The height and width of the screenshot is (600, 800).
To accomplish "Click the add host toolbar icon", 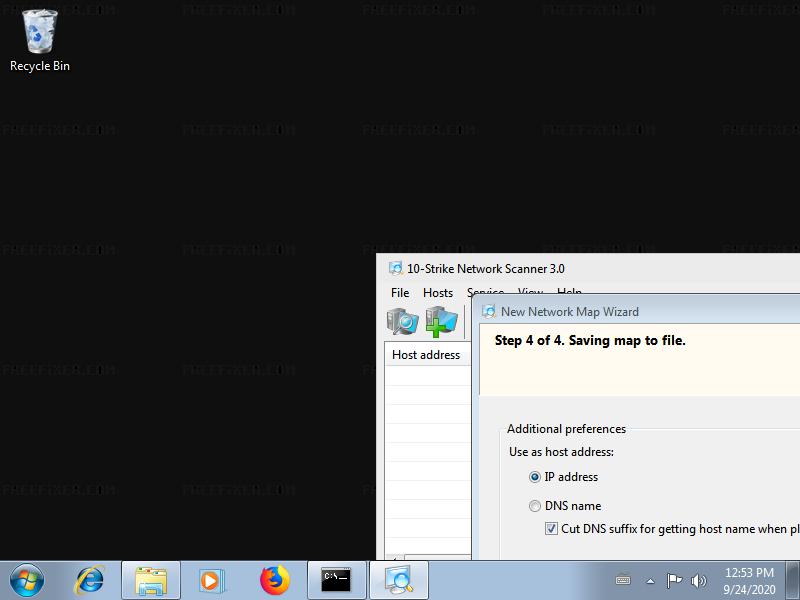I will (x=441, y=321).
